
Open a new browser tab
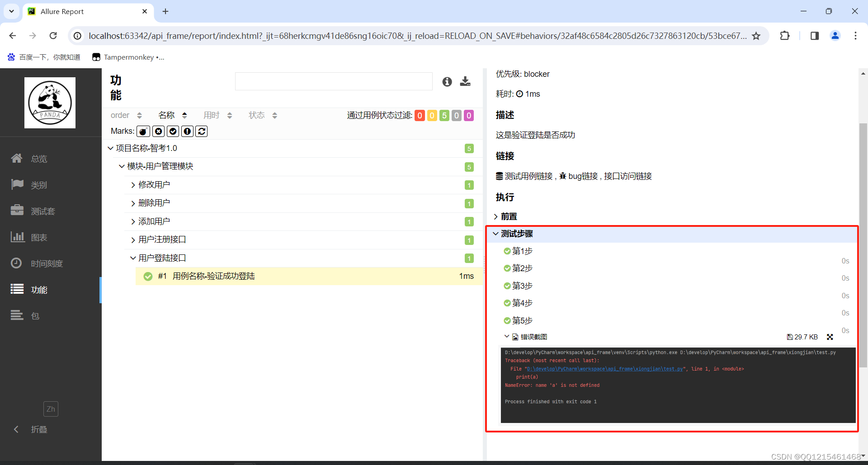tap(165, 11)
